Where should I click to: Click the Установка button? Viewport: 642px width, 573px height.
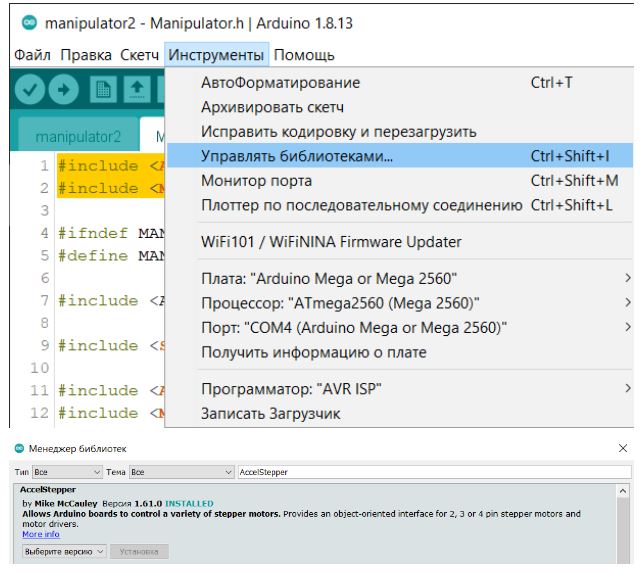pos(139,552)
